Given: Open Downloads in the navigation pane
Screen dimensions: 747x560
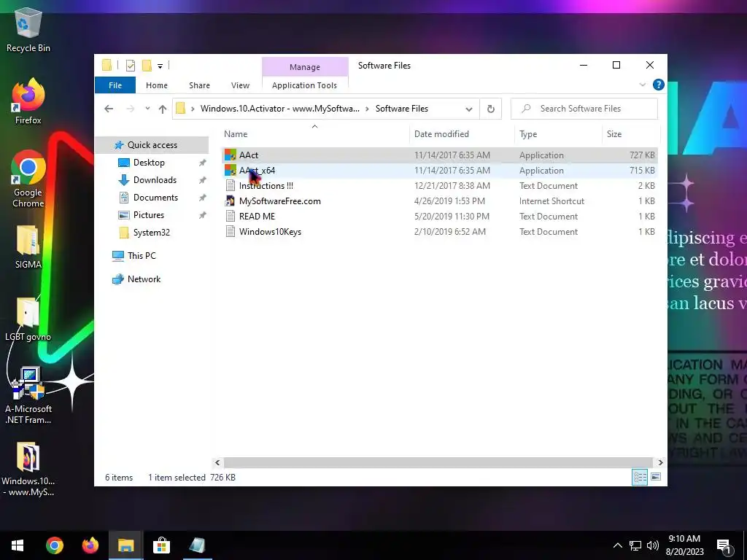Looking at the screenshot, I should (155, 180).
